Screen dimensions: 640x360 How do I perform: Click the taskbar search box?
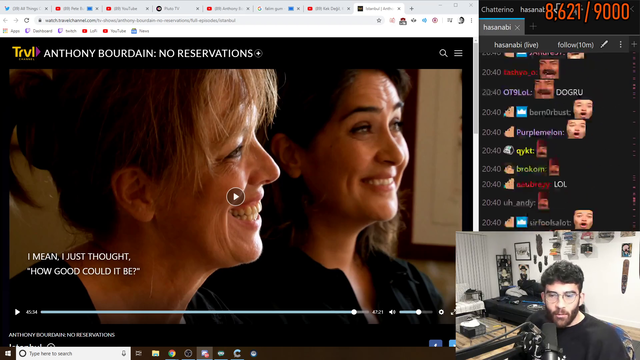pyautogui.click(x=73, y=353)
